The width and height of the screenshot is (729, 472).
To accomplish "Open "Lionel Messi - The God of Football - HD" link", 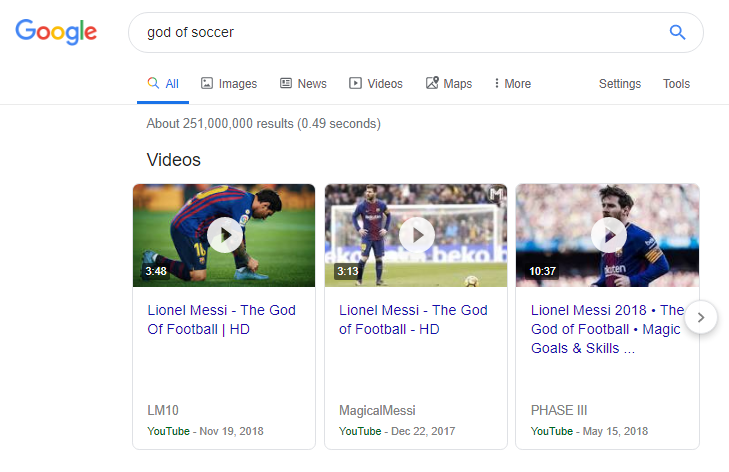I will click(x=413, y=319).
